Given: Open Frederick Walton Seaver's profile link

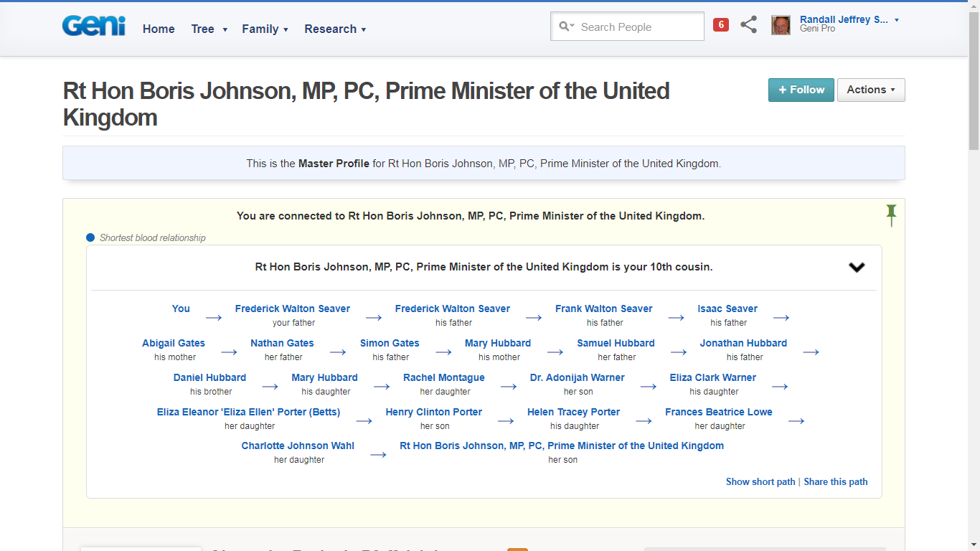Looking at the screenshot, I should point(293,309).
